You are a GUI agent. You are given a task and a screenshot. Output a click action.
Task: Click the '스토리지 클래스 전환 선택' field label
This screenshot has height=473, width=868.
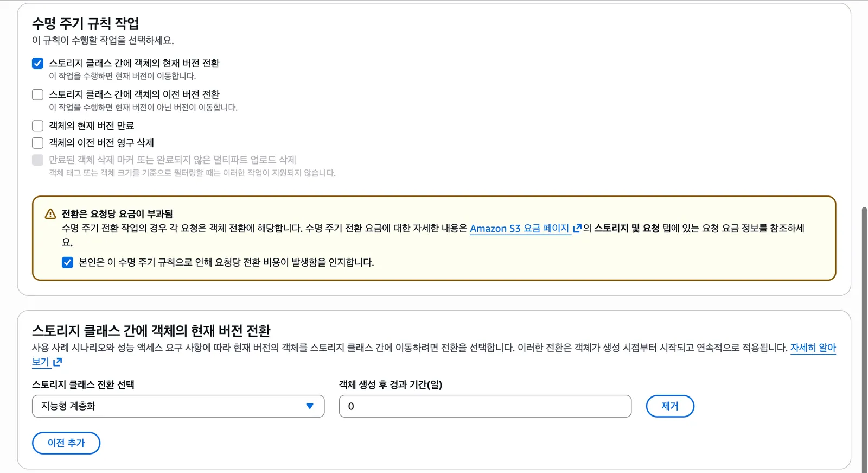pos(83,384)
